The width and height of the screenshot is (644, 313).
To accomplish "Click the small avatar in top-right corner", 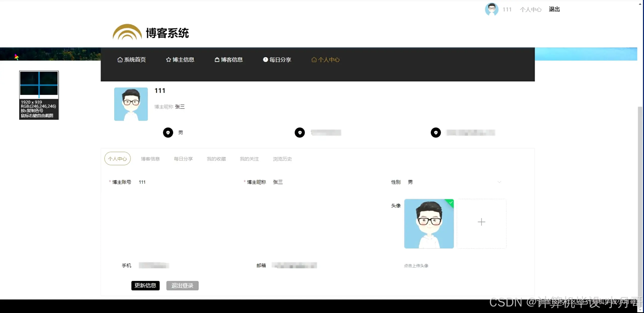I will pyautogui.click(x=492, y=9).
